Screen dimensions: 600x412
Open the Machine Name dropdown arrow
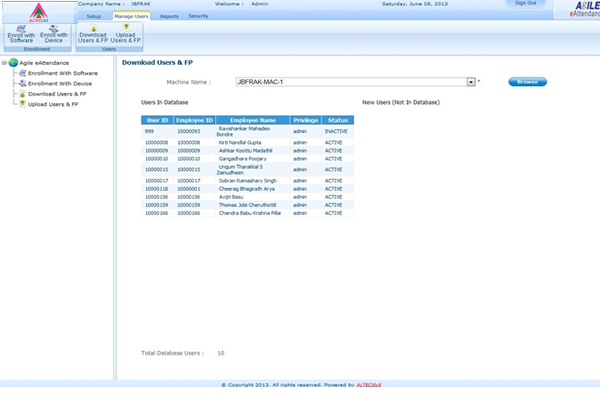click(x=471, y=82)
